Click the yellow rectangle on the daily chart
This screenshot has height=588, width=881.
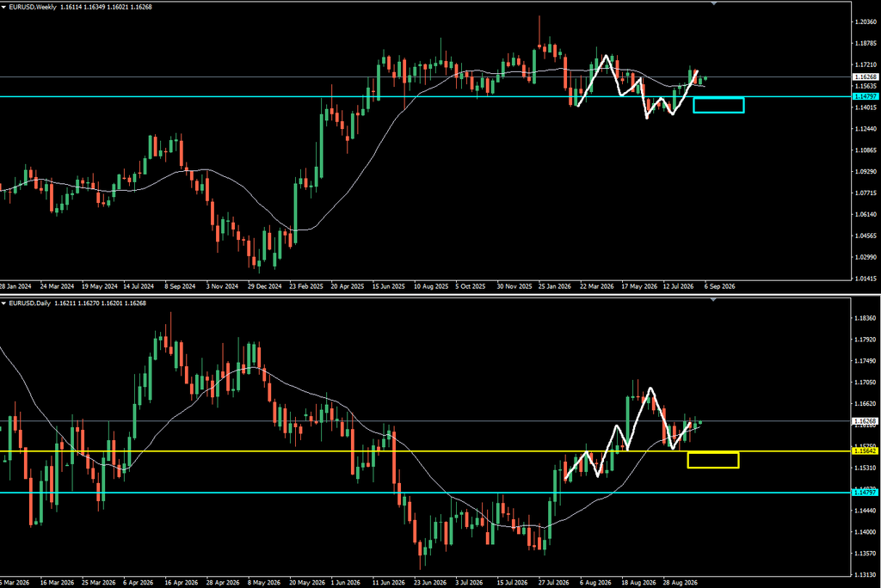click(713, 460)
